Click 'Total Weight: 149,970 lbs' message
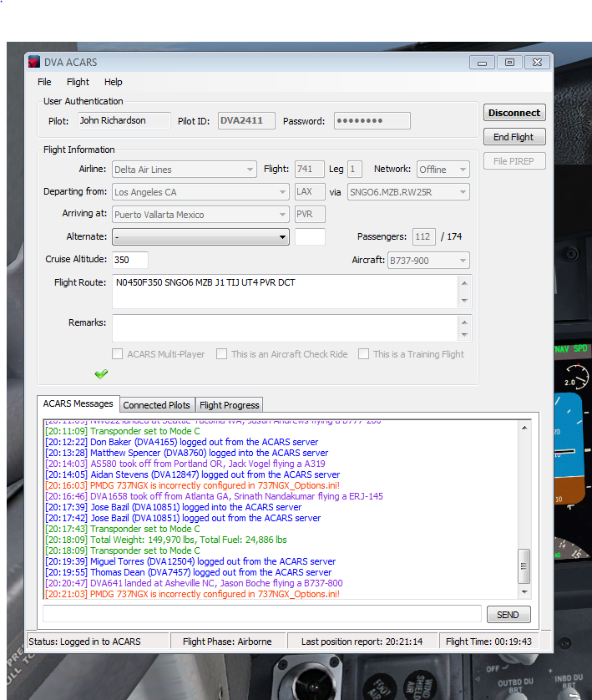The height and width of the screenshot is (700, 592). click(x=165, y=540)
